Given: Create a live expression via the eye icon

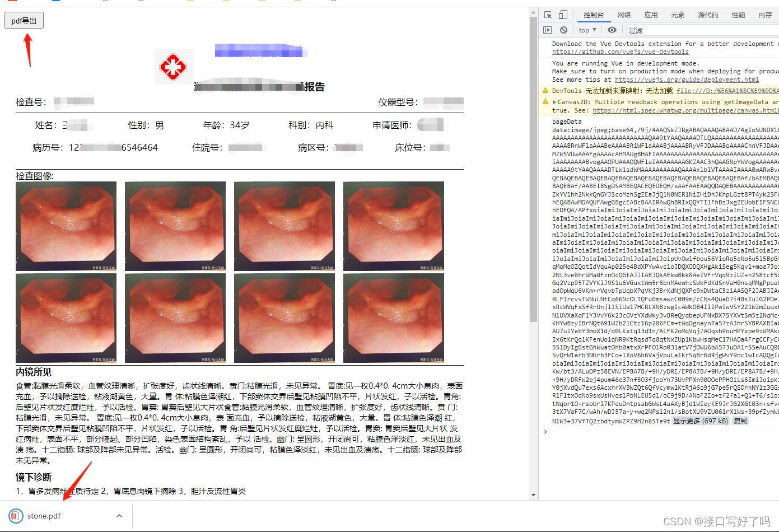Looking at the screenshot, I should point(612,30).
